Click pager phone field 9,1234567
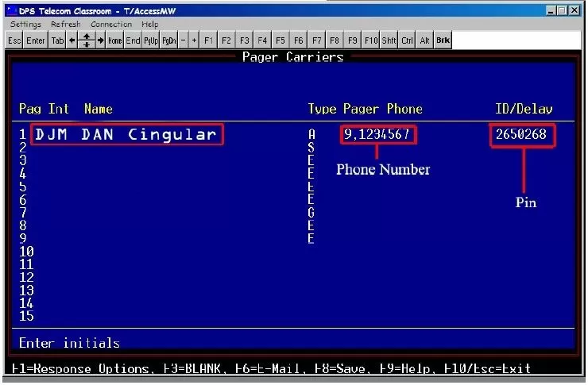Screen dimensions: 588x385 tap(377, 134)
